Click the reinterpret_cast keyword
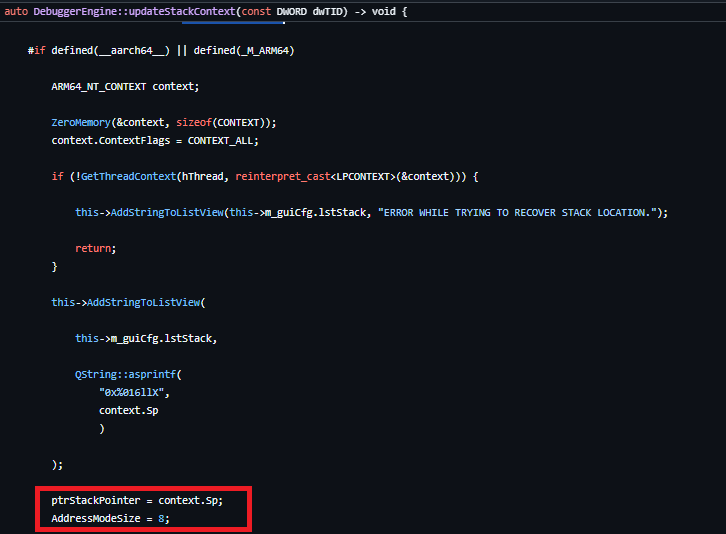 pyautogui.click(x=283, y=176)
